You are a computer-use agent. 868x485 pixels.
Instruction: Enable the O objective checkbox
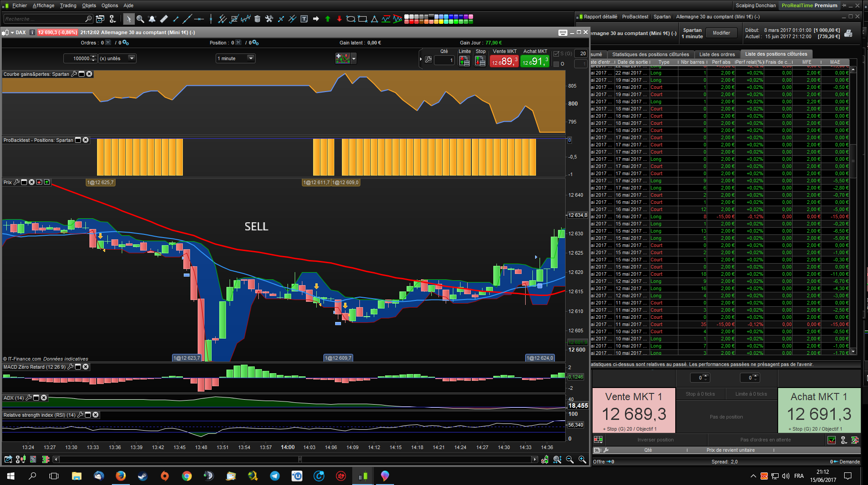[x=556, y=64]
